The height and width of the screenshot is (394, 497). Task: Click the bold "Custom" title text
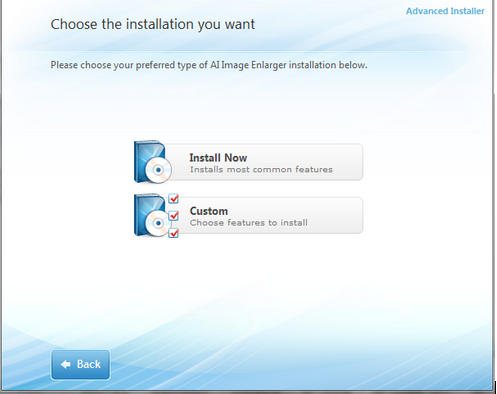point(209,211)
